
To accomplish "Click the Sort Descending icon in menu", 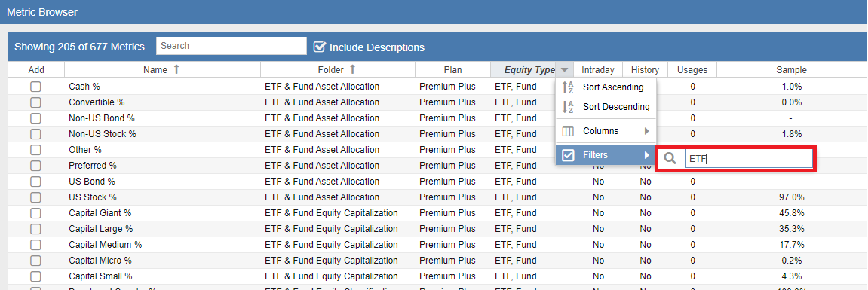I will click(x=568, y=107).
